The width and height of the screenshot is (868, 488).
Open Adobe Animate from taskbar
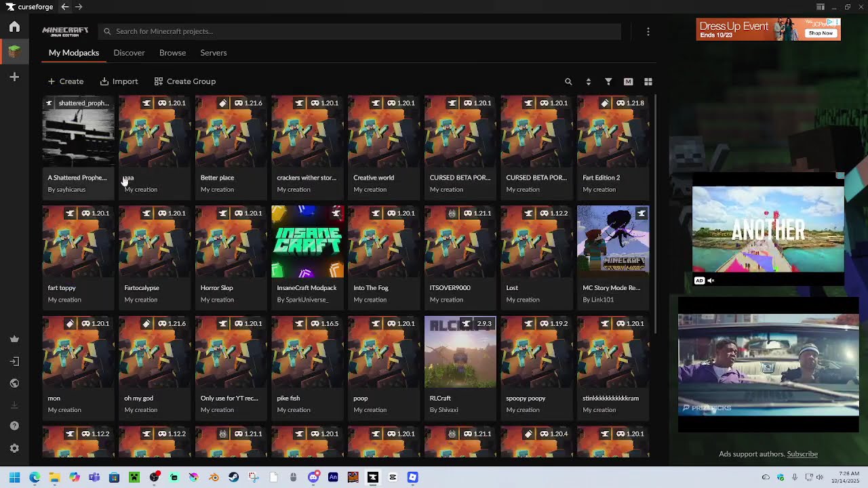point(333,477)
